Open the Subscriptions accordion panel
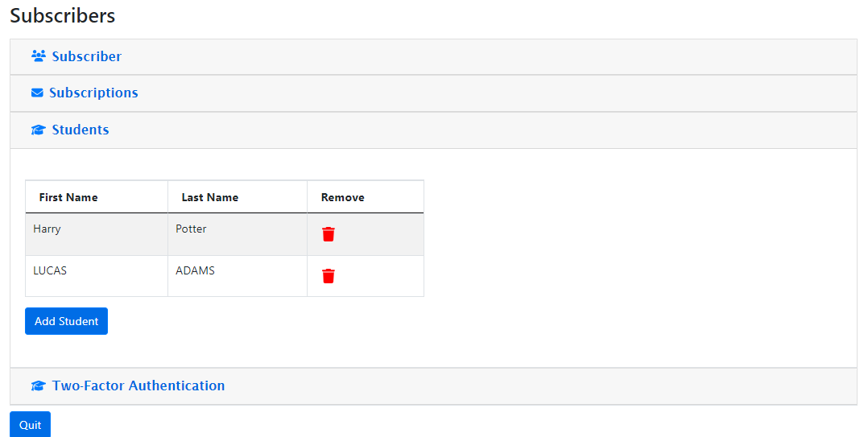Image resolution: width=868 pixels, height=437 pixels. pos(93,93)
